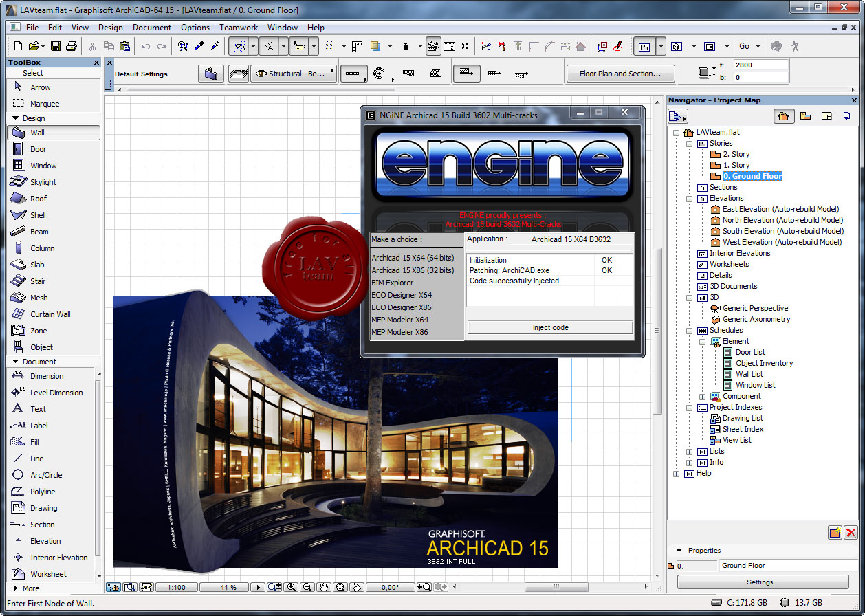Click Floor Plan and Section button
The width and height of the screenshot is (865, 616).
coord(620,74)
